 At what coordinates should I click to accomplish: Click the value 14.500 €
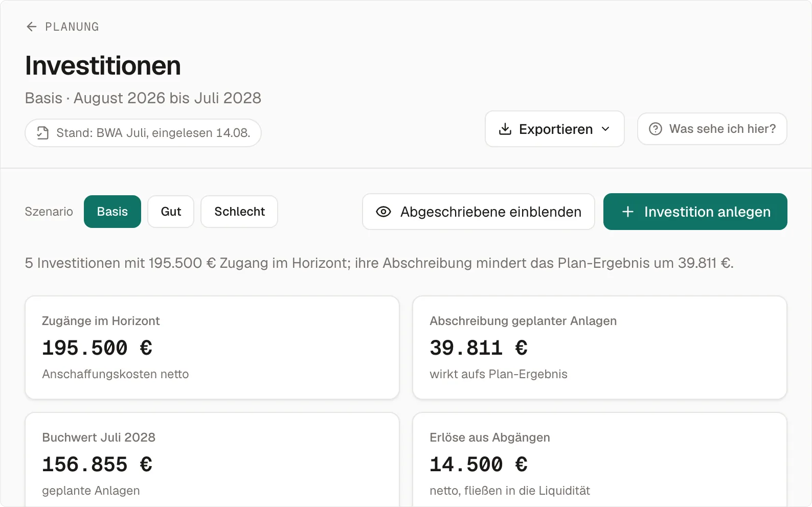479,465
